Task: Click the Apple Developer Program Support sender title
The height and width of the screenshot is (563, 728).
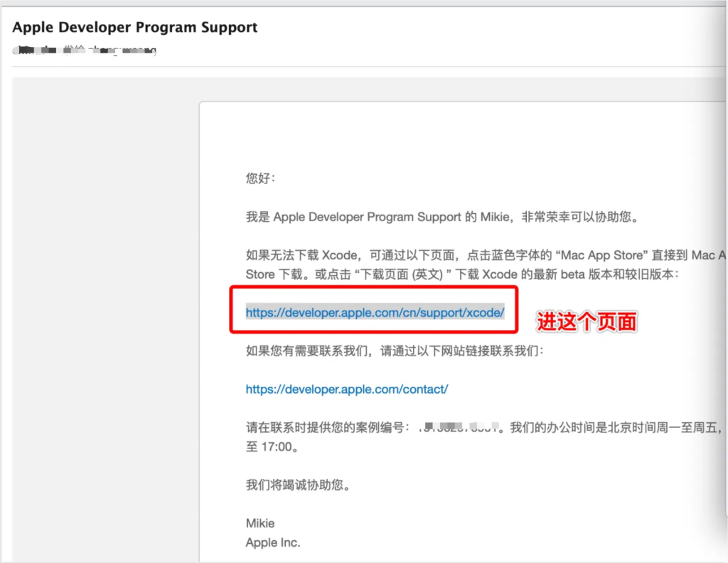Action: click(x=134, y=27)
